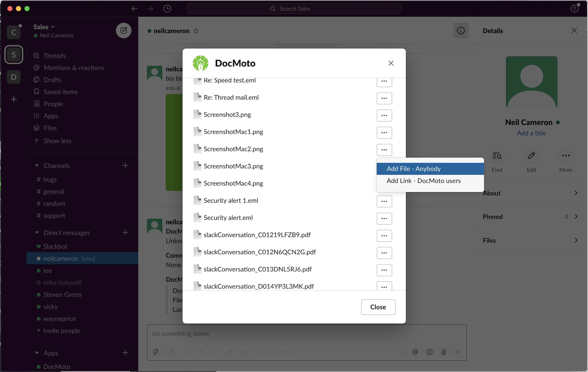Screen dimensions: 588x372
Task: Add an app with the plus
Action: (125, 353)
